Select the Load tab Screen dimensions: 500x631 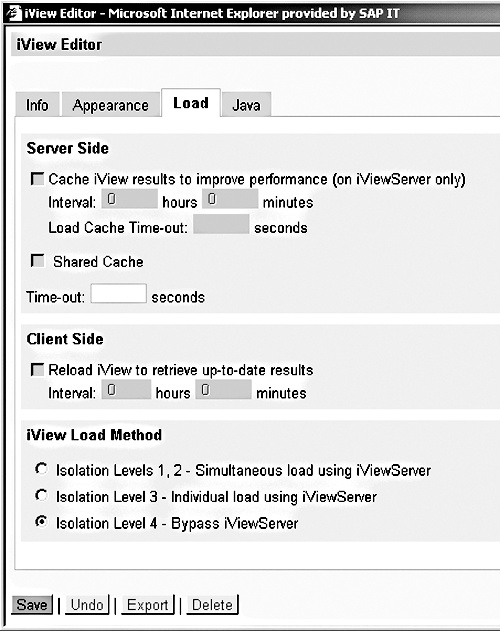pos(191,103)
